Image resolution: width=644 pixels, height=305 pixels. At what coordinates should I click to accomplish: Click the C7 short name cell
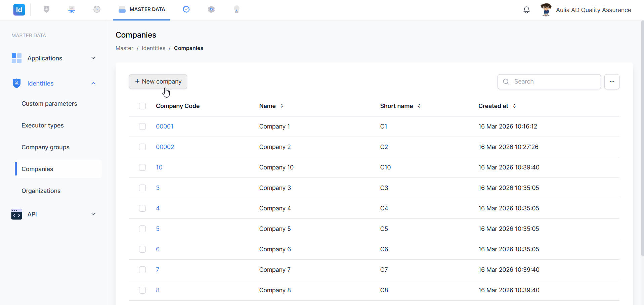[384, 270]
